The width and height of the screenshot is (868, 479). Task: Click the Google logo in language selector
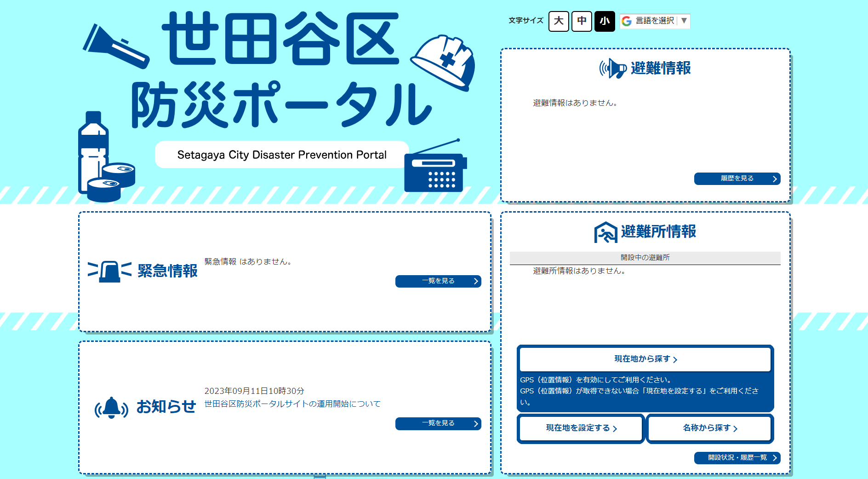627,21
